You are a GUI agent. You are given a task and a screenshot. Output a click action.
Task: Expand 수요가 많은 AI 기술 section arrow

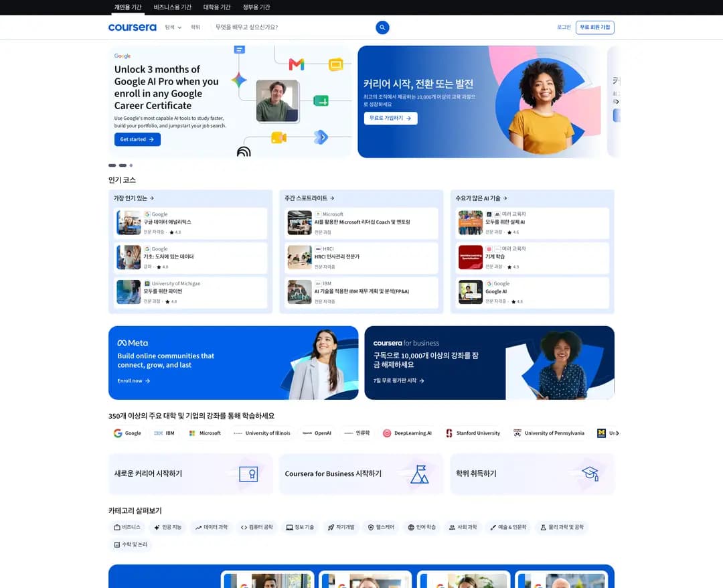point(505,198)
